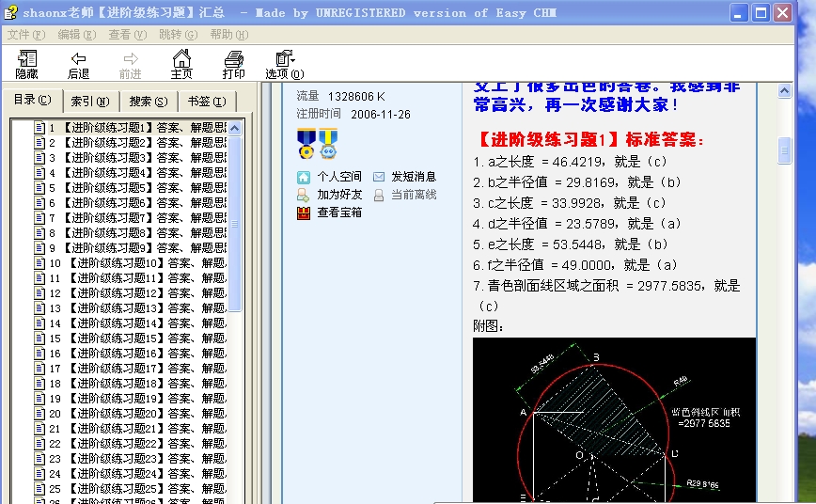This screenshot has height=504, width=816.
Task: Select topic 8 进阶级练习题8 in the tree
Action: pyautogui.click(x=137, y=233)
